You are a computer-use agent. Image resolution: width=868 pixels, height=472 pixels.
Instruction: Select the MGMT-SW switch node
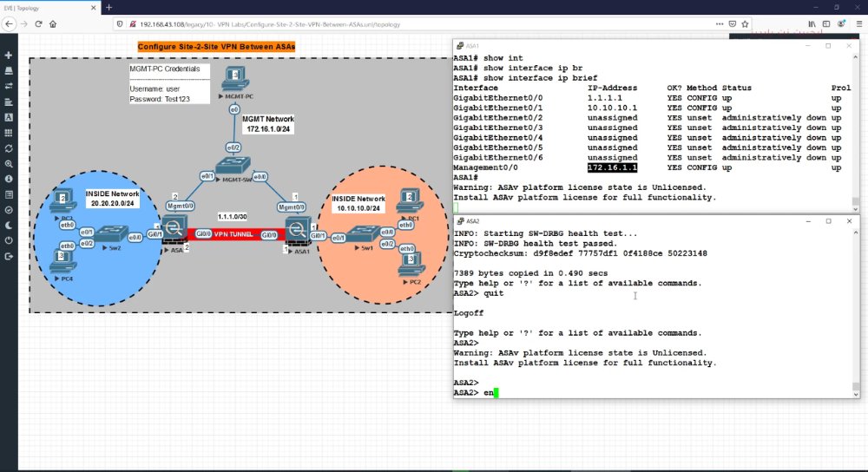point(233,166)
